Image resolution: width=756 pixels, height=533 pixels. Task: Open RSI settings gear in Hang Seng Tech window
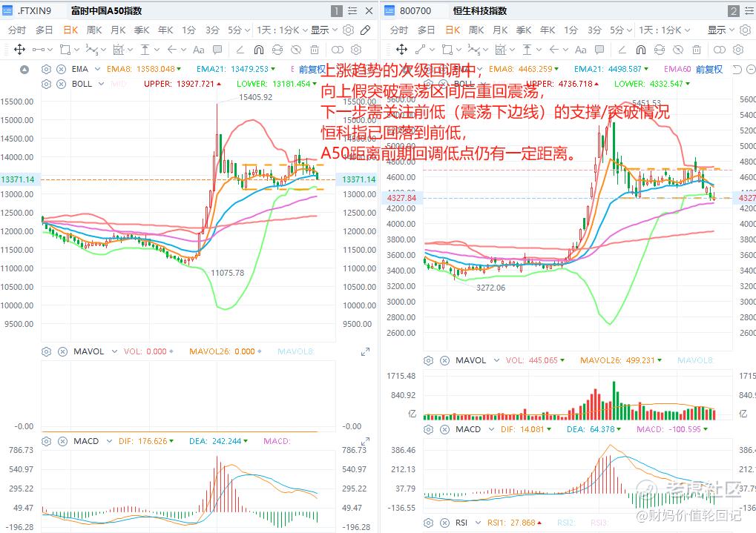coord(428,523)
